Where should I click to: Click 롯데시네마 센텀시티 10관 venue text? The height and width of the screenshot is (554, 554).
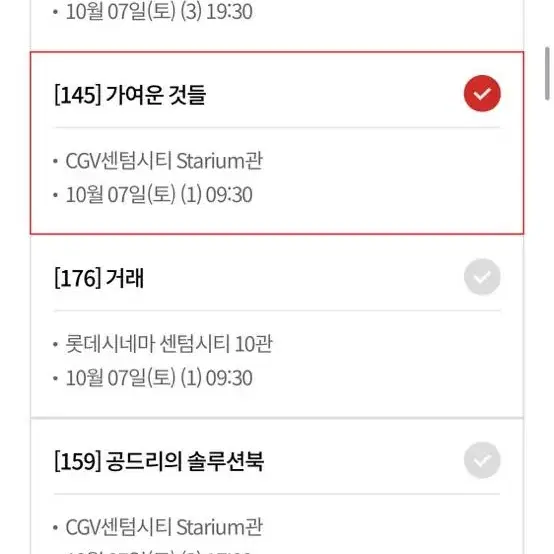point(169,344)
